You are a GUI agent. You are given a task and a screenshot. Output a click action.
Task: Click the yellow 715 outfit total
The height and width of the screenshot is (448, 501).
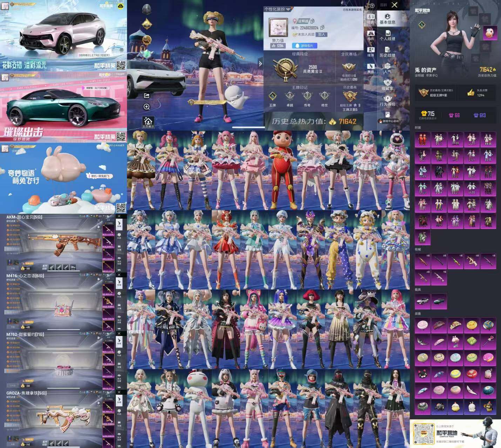click(x=428, y=114)
